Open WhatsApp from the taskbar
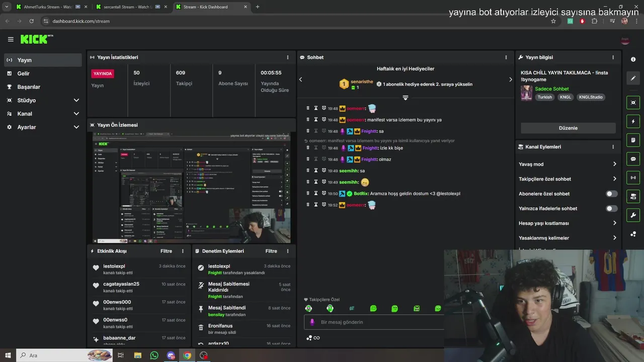The height and width of the screenshot is (362, 644). pos(154,355)
